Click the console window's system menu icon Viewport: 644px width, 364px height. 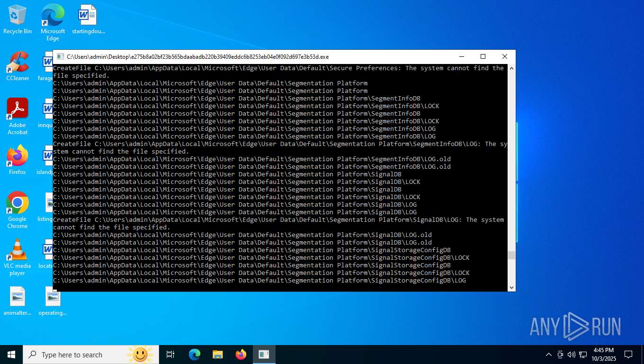click(x=60, y=56)
